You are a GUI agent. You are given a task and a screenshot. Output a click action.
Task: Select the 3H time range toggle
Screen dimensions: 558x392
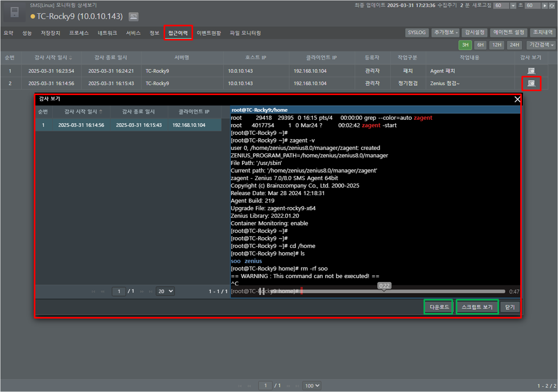465,45
